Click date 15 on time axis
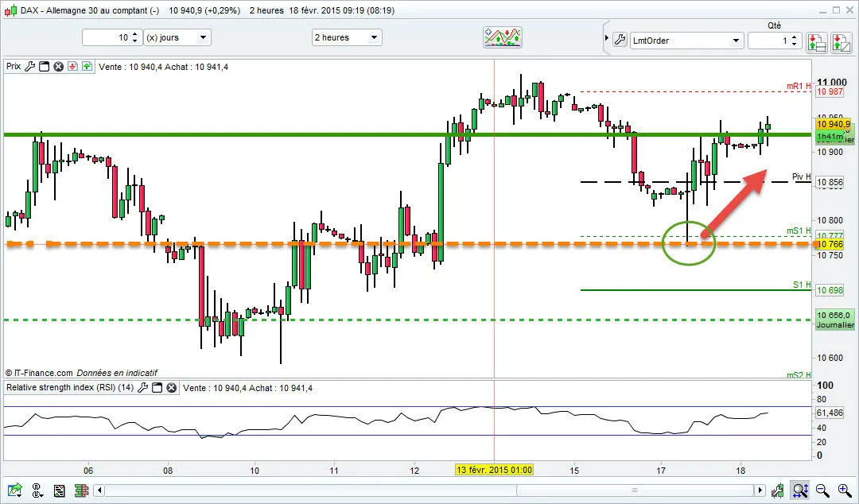859x504 pixels. 573,470
